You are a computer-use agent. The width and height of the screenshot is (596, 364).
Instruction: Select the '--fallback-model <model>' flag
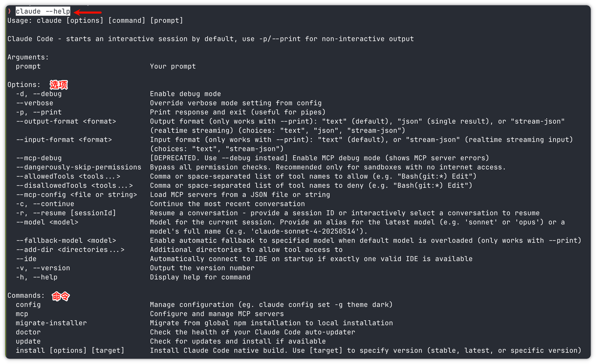(x=66, y=241)
